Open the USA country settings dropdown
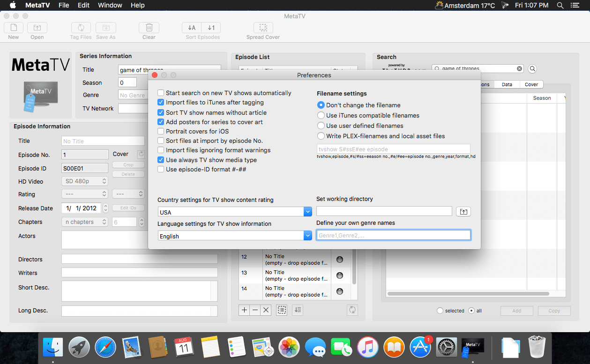The height and width of the screenshot is (364, 590). click(x=308, y=212)
